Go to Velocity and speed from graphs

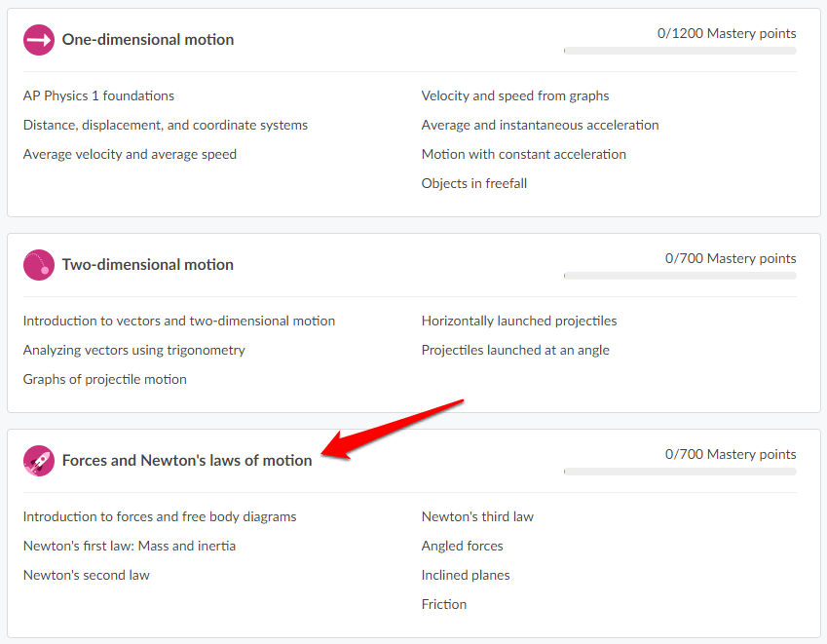pyautogui.click(x=515, y=96)
